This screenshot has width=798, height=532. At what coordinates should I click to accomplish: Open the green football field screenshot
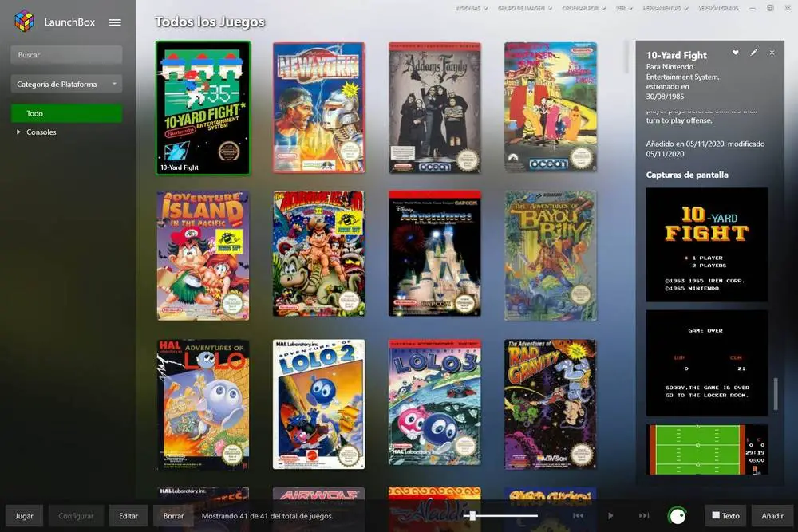coord(707,450)
